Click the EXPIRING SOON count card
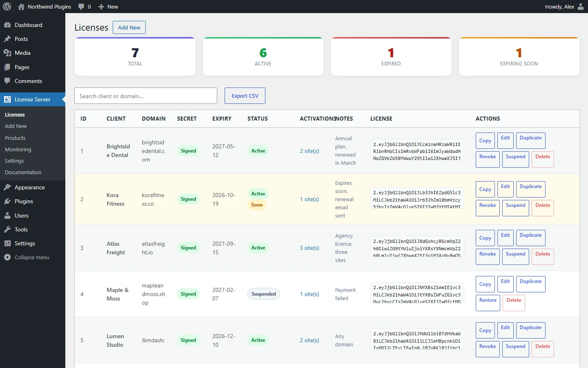Screen dimensions: 588x368 [x=519, y=56]
